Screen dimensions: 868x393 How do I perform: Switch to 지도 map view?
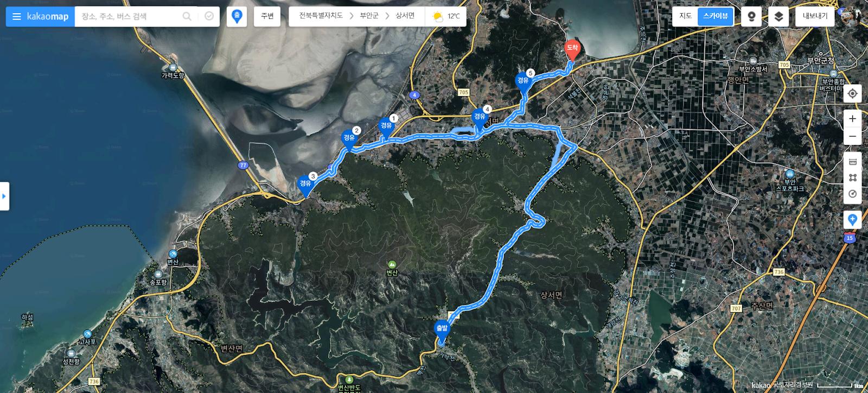coord(686,16)
